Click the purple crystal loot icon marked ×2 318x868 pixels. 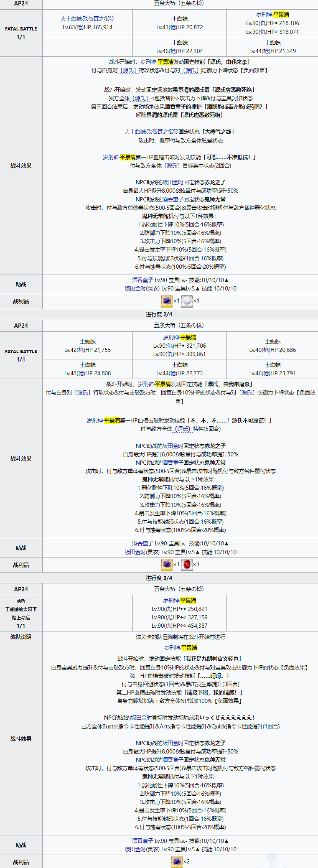[x=177, y=861]
